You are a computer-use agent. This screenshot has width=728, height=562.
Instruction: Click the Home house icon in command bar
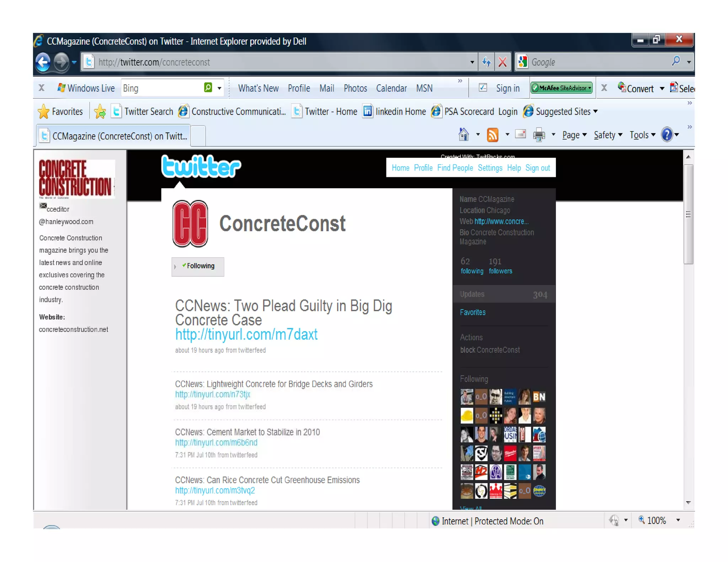click(464, 135)
